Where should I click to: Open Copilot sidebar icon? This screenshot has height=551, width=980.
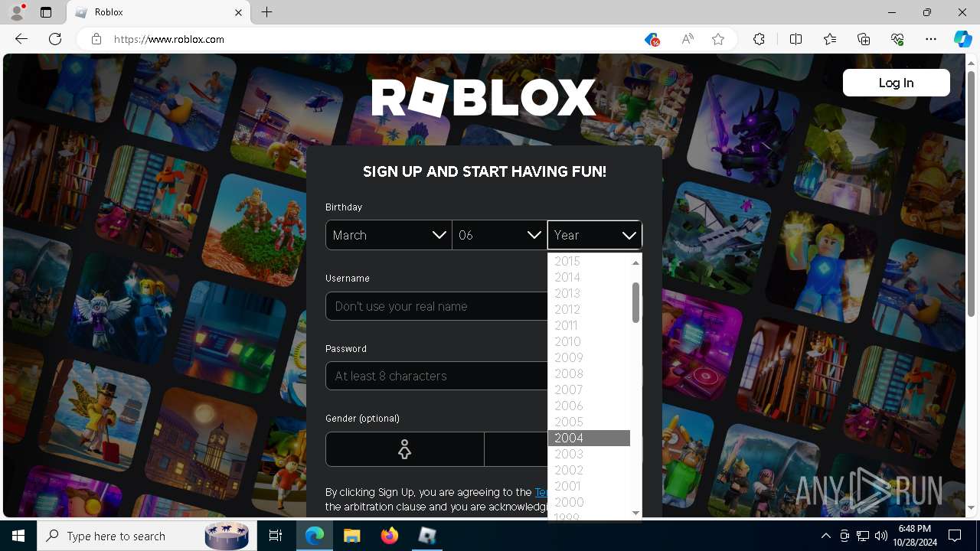(962, 39)
